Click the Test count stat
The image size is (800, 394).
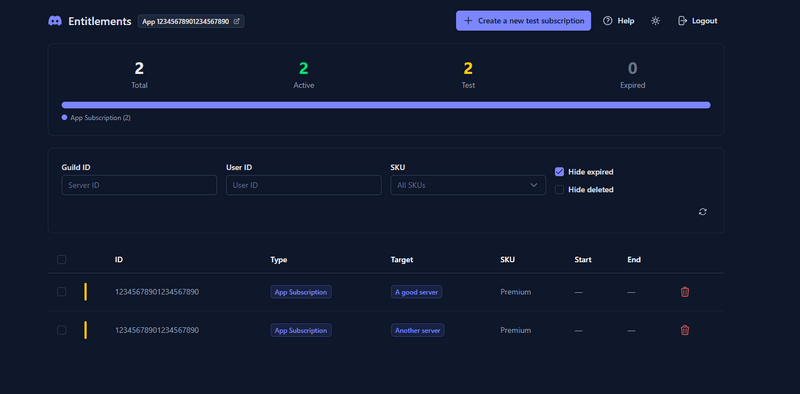[468, 75]
